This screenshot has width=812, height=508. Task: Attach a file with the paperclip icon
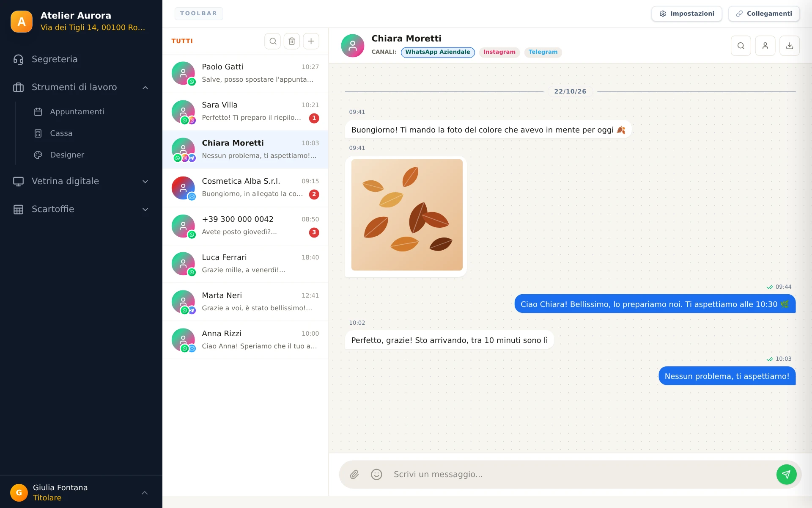[x=354, y=475]
